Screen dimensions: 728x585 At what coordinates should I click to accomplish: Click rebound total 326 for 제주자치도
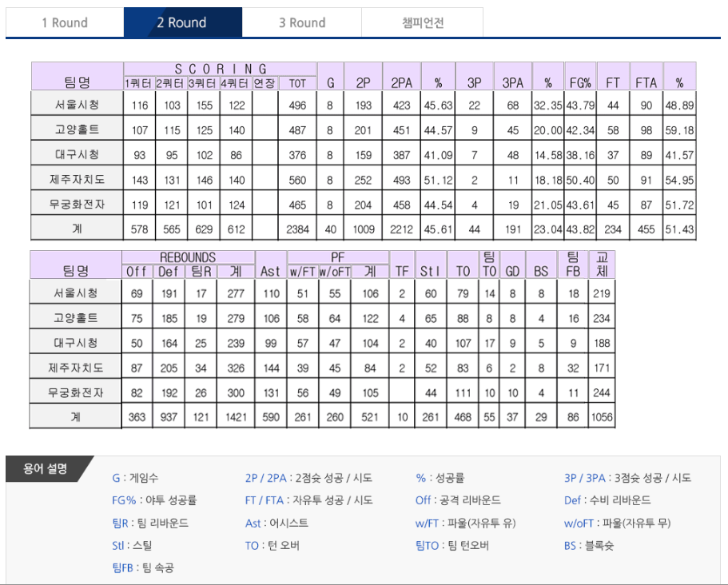coord(236,368)
